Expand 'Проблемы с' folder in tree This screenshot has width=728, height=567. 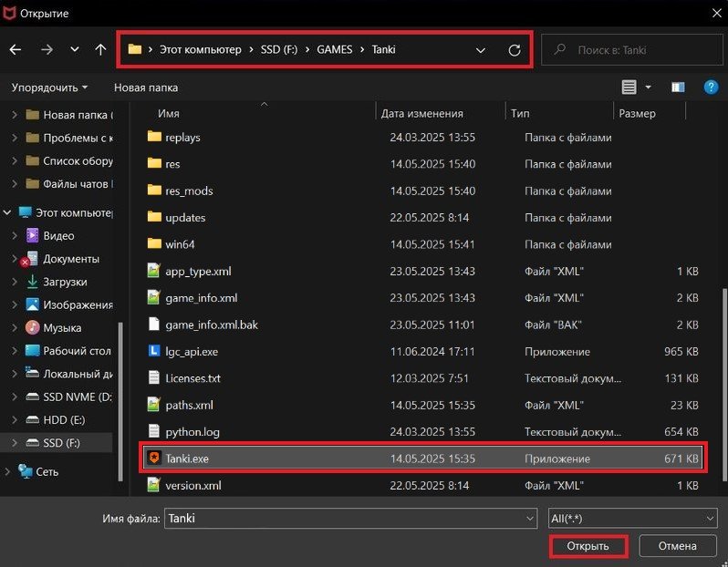click(x=15, y=138)
